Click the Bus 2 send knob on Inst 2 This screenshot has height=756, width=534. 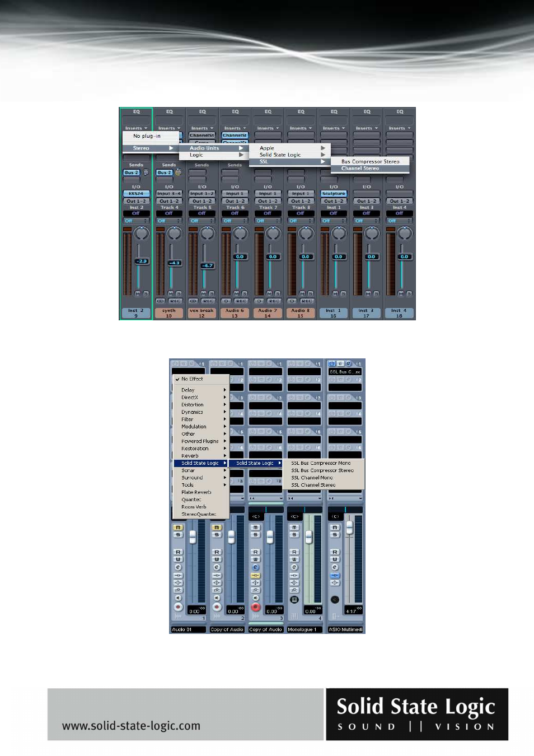pyautogui.click(x=146, y=172)
